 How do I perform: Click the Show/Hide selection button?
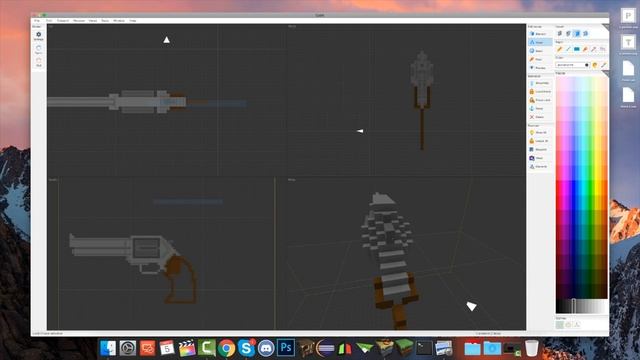pyautogui.click(x=540, y=83)
